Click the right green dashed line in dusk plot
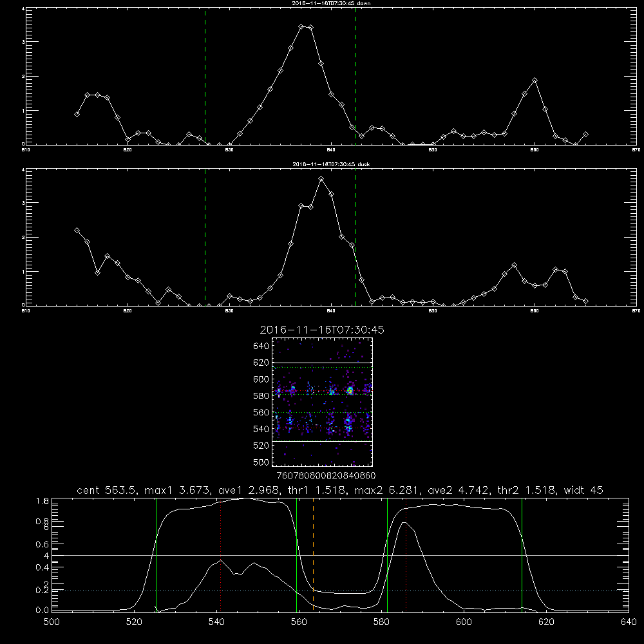This screenshot has height=644, width=644. 355,238
